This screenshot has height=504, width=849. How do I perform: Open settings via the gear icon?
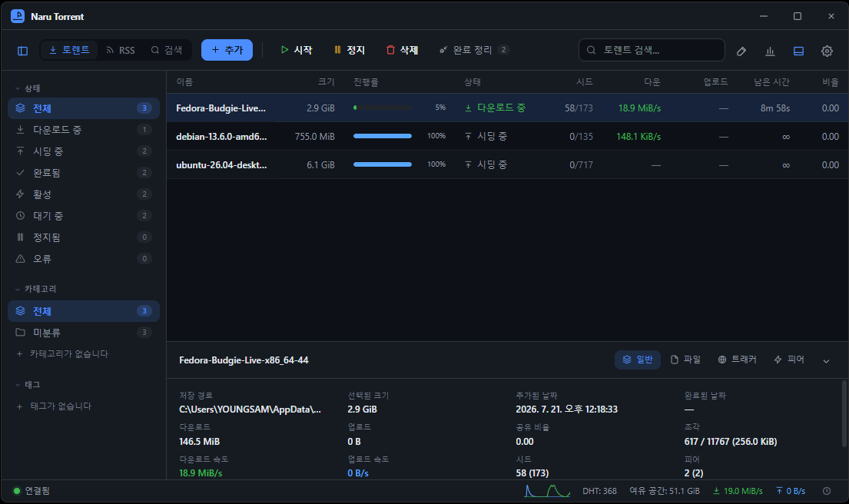(827, 51)
